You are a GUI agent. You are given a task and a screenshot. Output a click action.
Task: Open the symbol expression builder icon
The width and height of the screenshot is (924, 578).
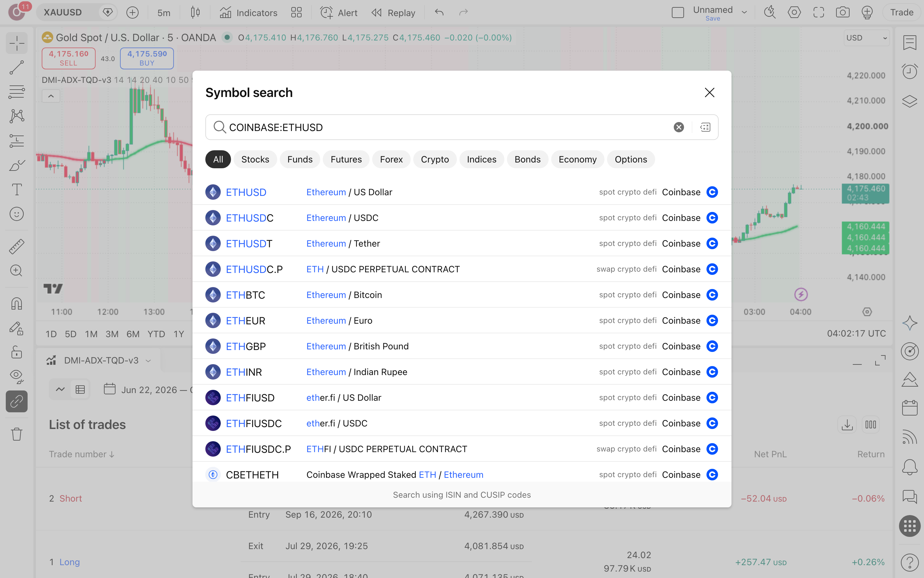(705, 127)
